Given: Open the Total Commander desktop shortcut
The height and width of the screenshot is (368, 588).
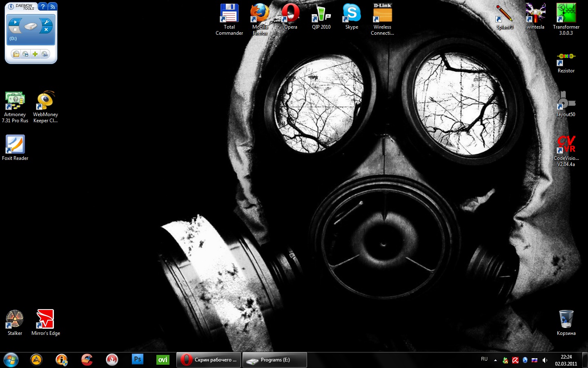Looking at the screenshot, I should click(x=229, y=19).
